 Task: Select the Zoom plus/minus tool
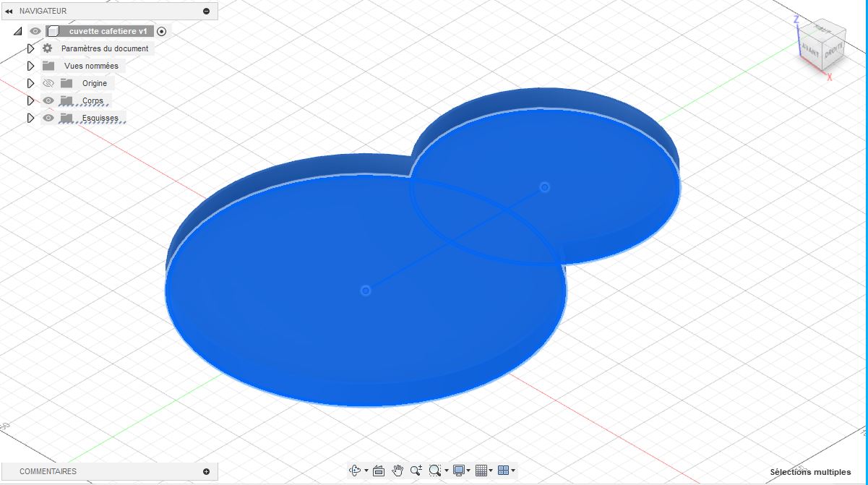point(416,471)
